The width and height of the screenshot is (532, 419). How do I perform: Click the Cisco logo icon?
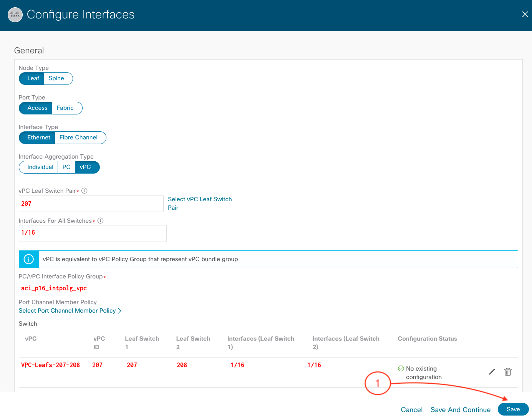[15, 15]
